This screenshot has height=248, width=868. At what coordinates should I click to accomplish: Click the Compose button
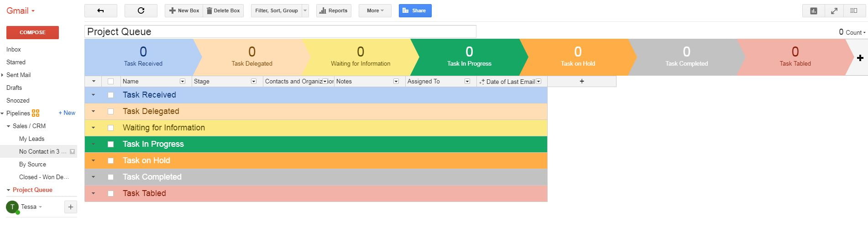click(32, 32)
